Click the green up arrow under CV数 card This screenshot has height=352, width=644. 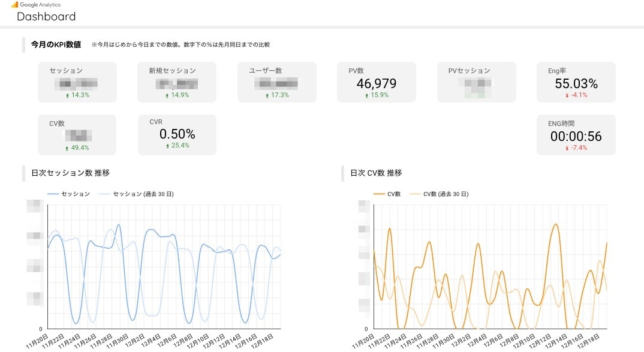67,148
